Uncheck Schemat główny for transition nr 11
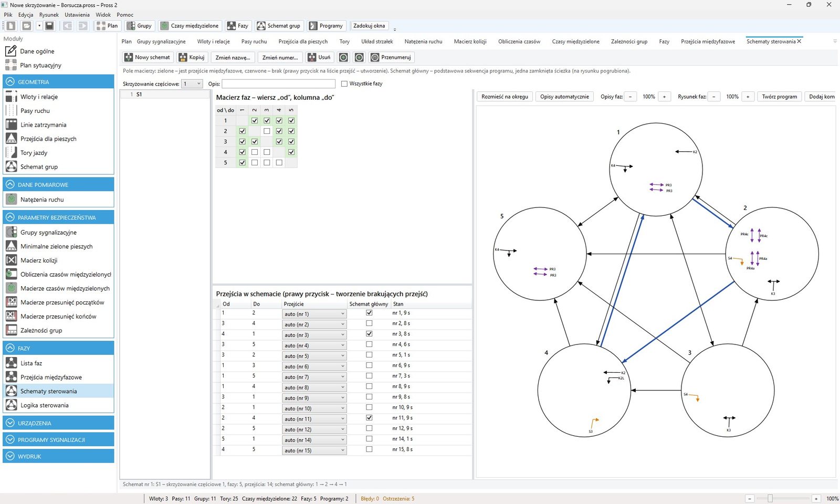 [369, 418]
